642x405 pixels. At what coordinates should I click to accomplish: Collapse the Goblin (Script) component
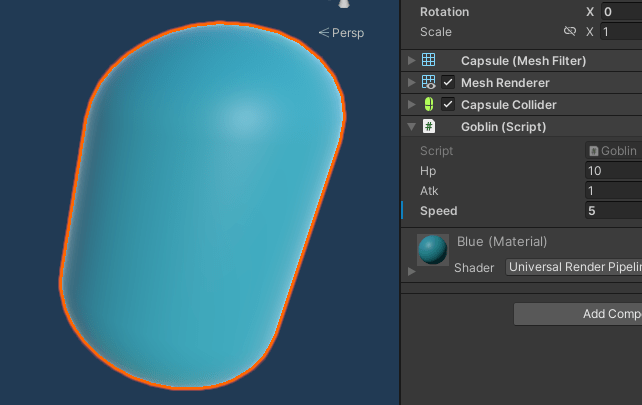pyautogui.click(x=411, y=127)
